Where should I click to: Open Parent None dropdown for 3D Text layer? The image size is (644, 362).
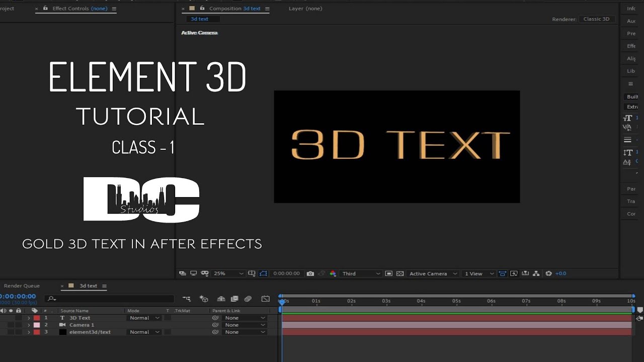(244, 318)
